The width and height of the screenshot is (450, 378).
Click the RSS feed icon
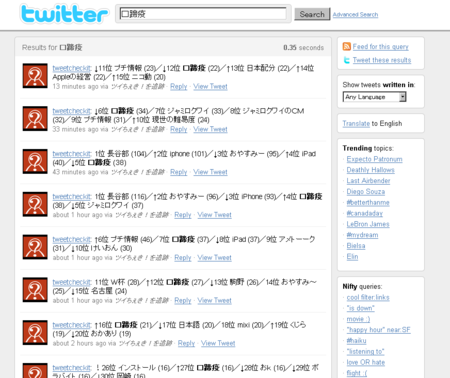click(x=347, y=46)
